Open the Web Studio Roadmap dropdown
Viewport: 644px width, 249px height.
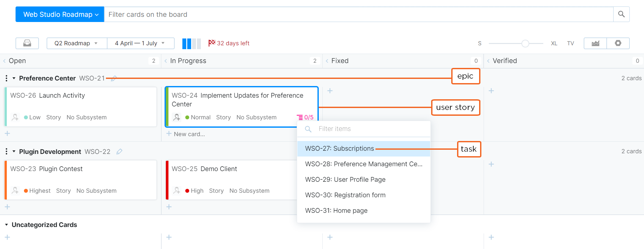click(x=60, y=15)
